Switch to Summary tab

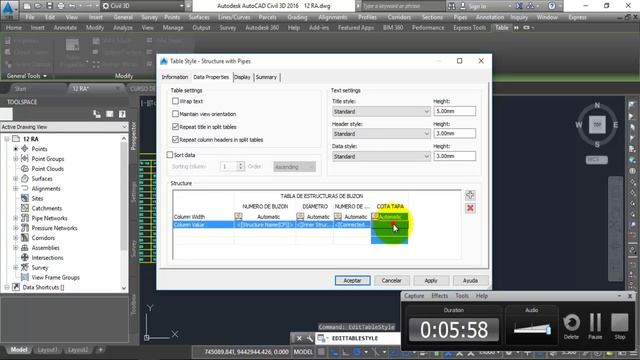[x=266, y=77]
